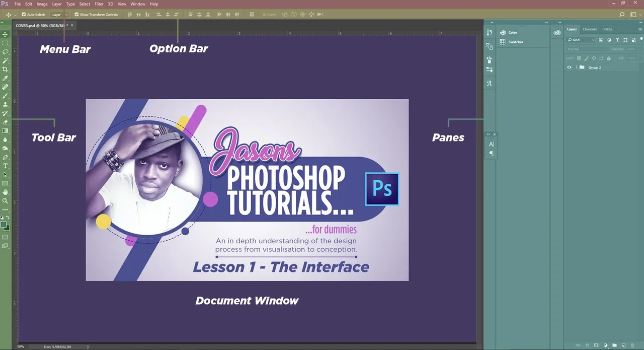Open the Layers panel menu
The image size is (644, 350).
(640, 29)
